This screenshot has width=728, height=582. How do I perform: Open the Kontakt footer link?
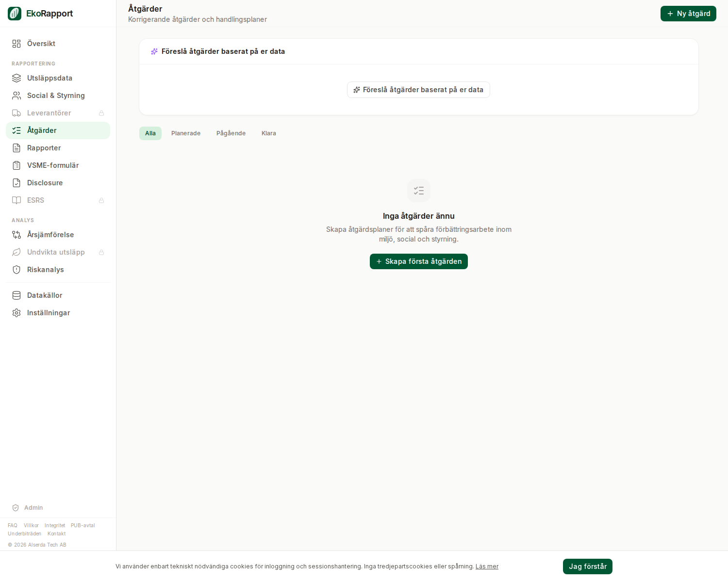[x=56, y=534]
